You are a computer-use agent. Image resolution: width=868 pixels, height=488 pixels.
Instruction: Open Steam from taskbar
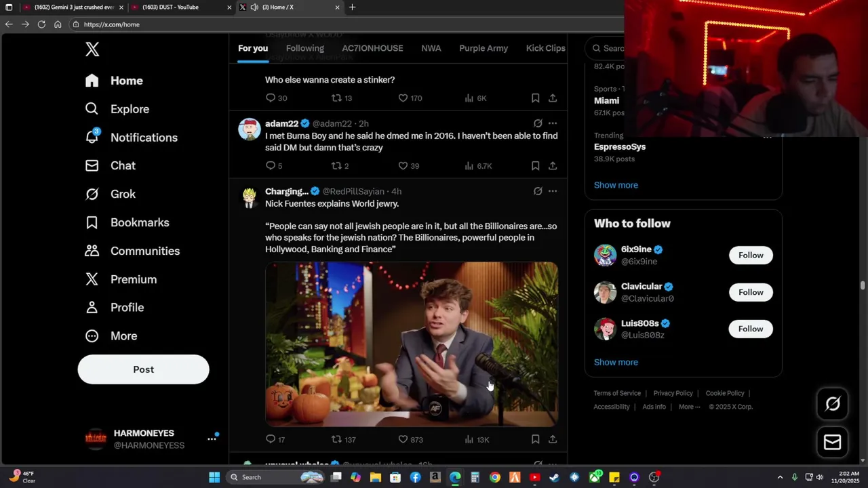554,477
